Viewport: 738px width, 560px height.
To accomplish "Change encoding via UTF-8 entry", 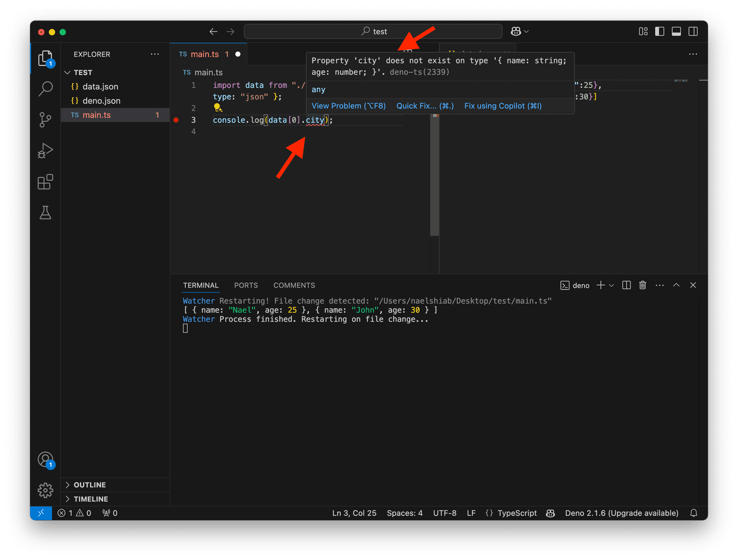I will 444,513.
